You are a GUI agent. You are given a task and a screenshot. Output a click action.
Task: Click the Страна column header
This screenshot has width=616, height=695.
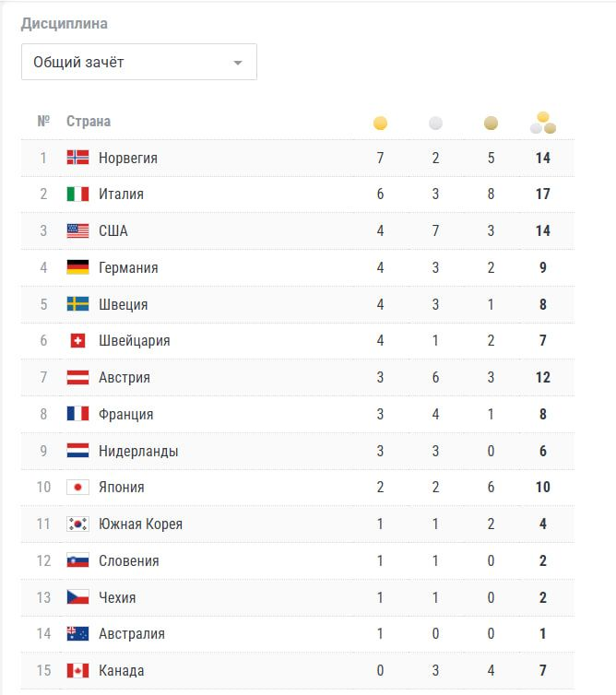pyautogui.click(x=89, y=122)
